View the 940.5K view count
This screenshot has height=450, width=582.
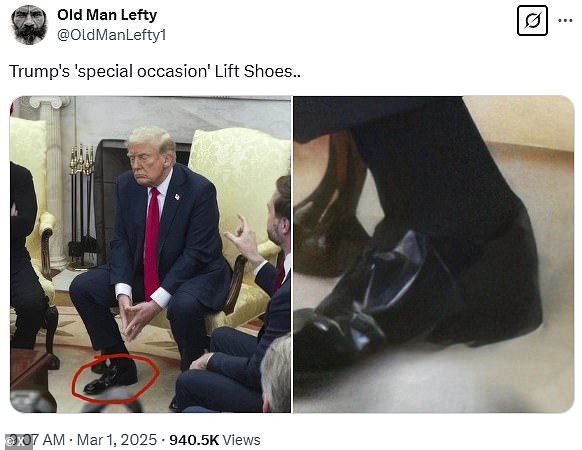pos(194,440)
